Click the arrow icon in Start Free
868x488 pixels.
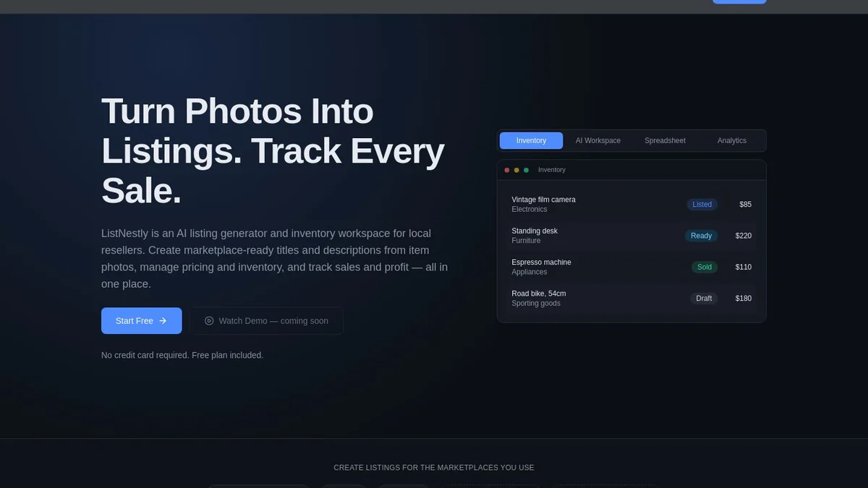(x=163, y=321)
